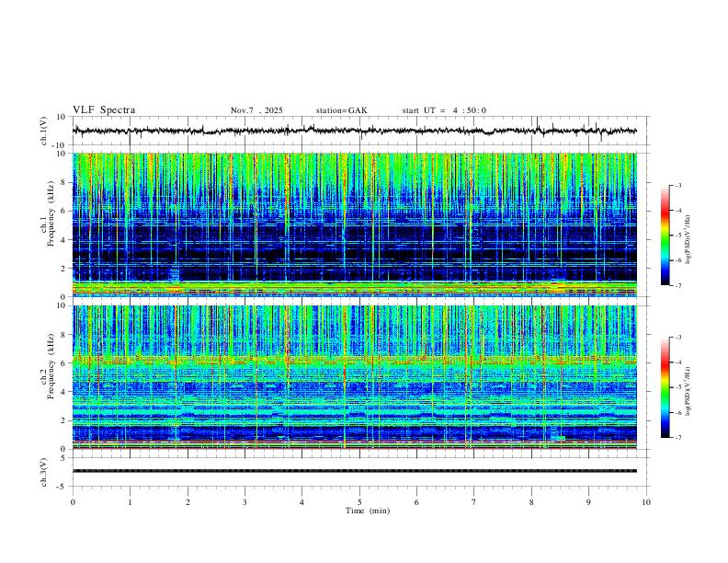Click the upper colorbar log(PSD) label

click(x=688, y=239)
